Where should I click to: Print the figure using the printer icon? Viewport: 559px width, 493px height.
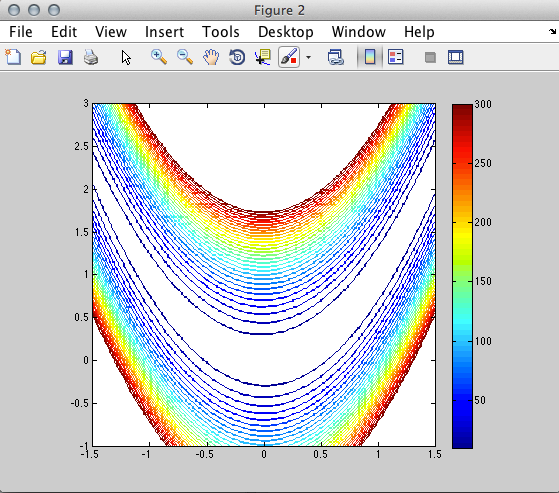pos(91,57)
